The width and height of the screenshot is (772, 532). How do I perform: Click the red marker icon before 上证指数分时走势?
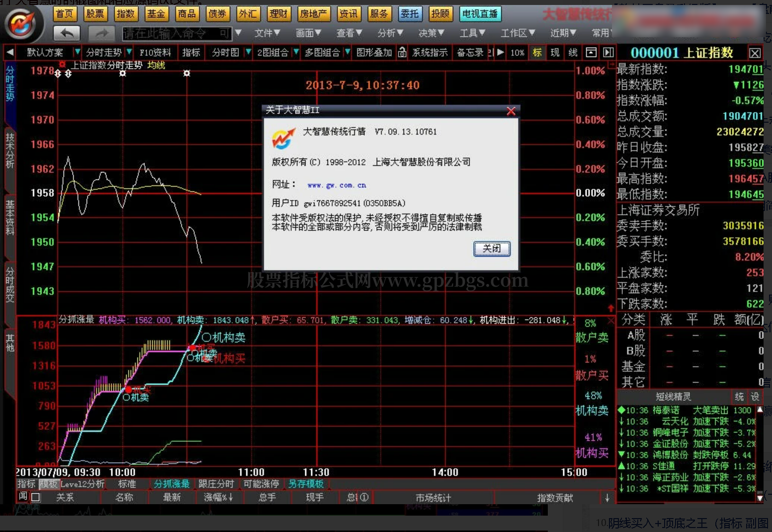point(62,65)
